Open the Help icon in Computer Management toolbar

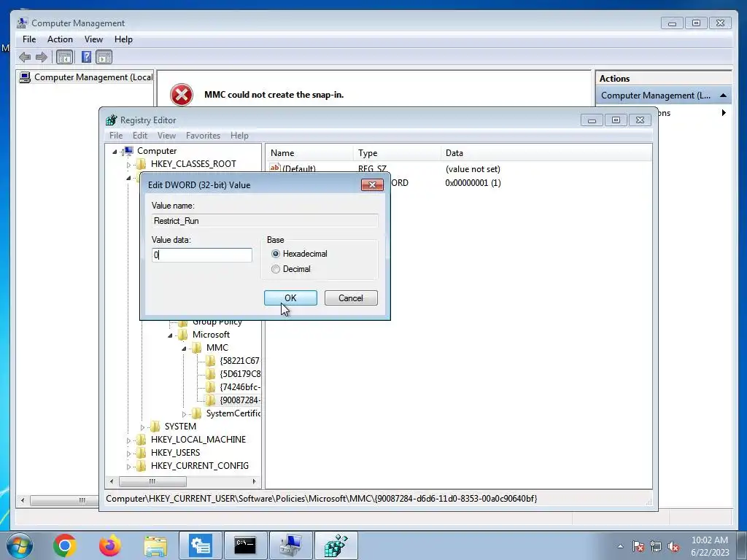(86, 58)
